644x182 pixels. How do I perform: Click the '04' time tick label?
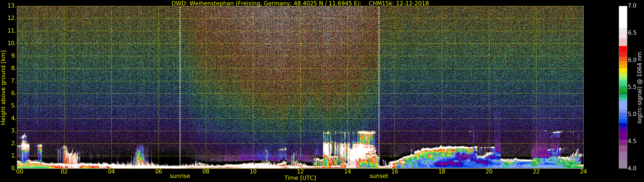point(111,172)
